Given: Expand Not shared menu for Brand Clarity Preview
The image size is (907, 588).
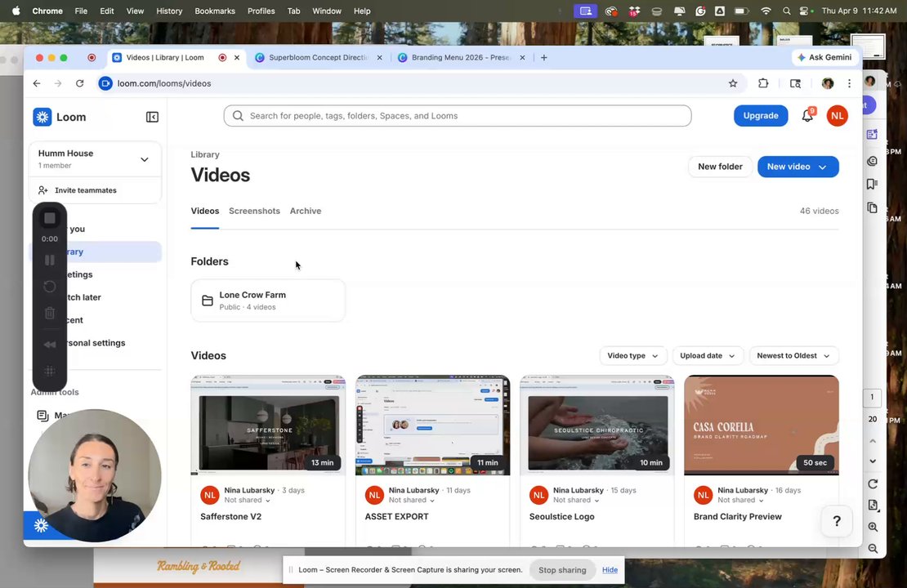Looking at the screenshot, I should click(740, 500).
